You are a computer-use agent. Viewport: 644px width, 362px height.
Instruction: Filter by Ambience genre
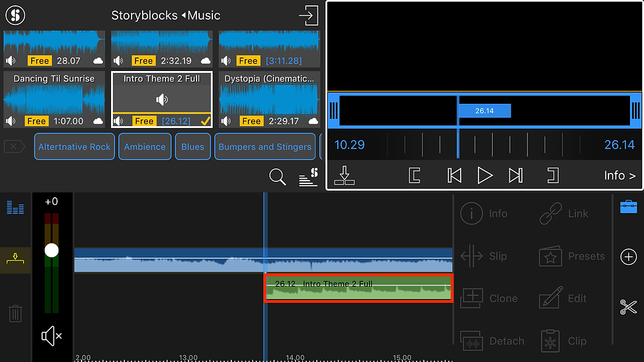145,147
